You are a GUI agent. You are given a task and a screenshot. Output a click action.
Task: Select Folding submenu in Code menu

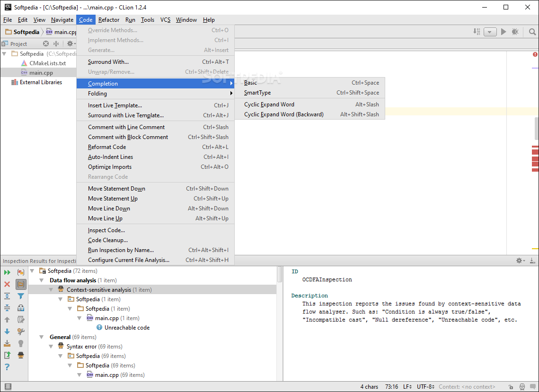tap(155, 94)
